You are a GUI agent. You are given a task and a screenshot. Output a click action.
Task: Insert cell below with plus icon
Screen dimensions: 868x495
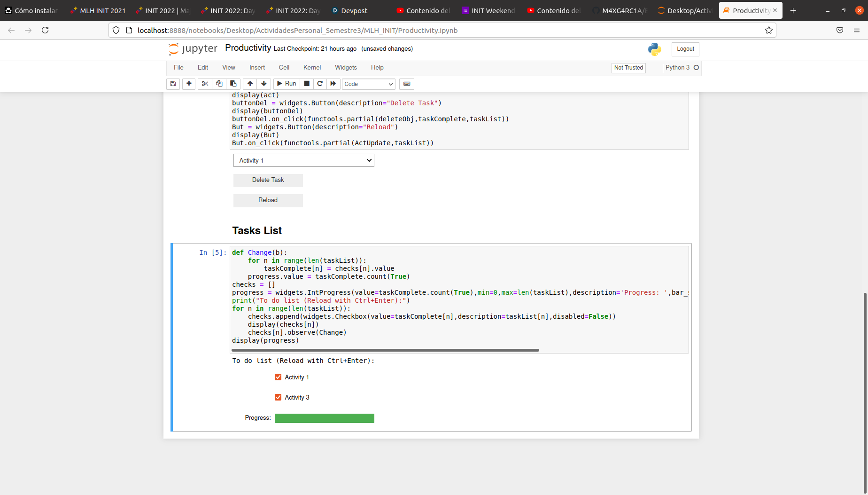(x=189, y=84)
